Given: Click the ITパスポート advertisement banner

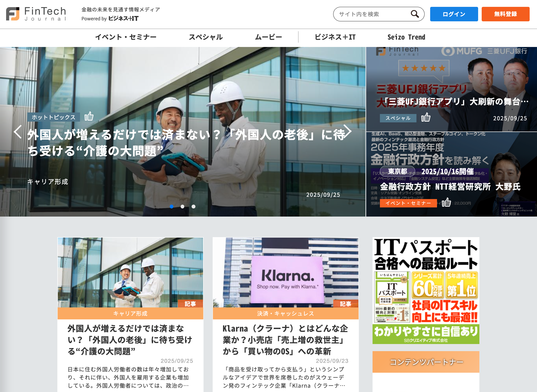Looking at the screenshot, I should [x=426, y=290].
